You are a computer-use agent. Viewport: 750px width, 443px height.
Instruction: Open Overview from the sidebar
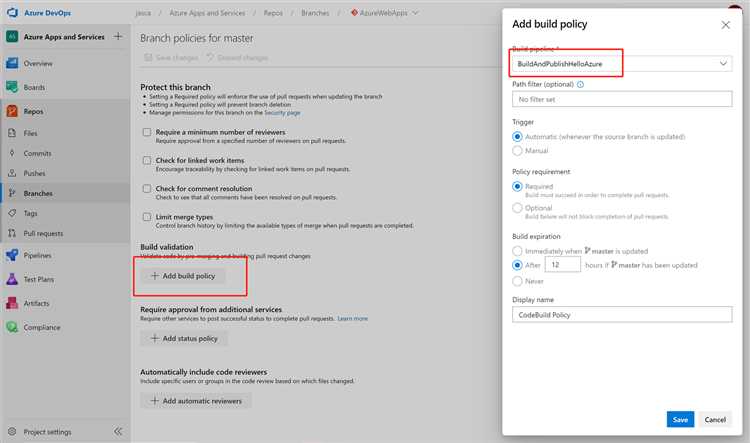(x=38, y=63)
